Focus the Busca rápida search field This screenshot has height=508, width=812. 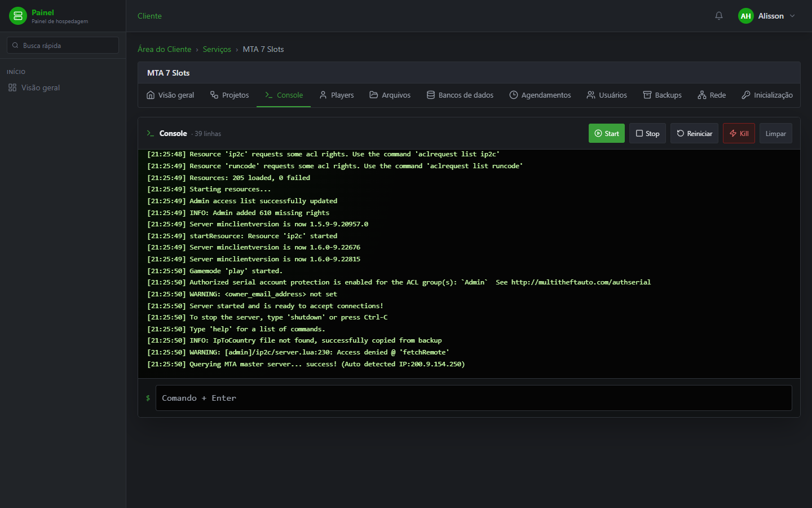pyautogui.click(x=63, y=45)
